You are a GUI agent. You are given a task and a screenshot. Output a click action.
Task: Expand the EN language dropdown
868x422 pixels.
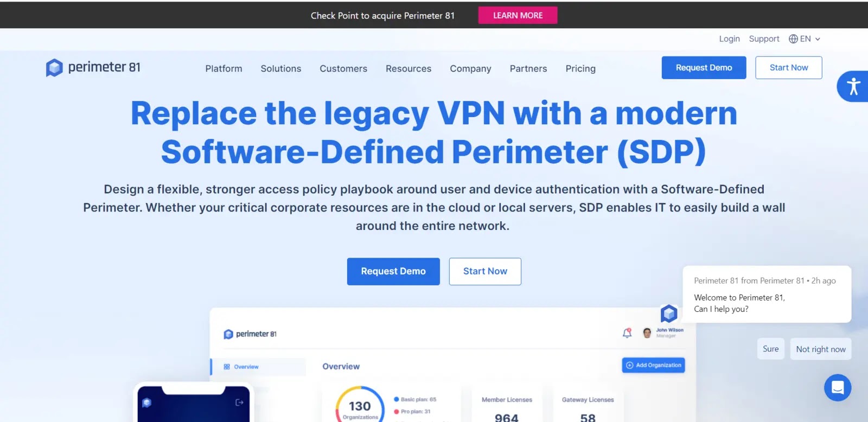[x=805, y=39]
